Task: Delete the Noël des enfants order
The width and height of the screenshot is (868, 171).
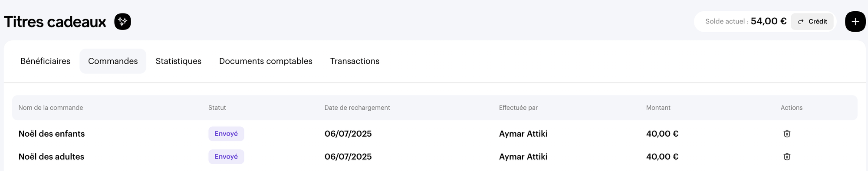Action: [787, 134]
